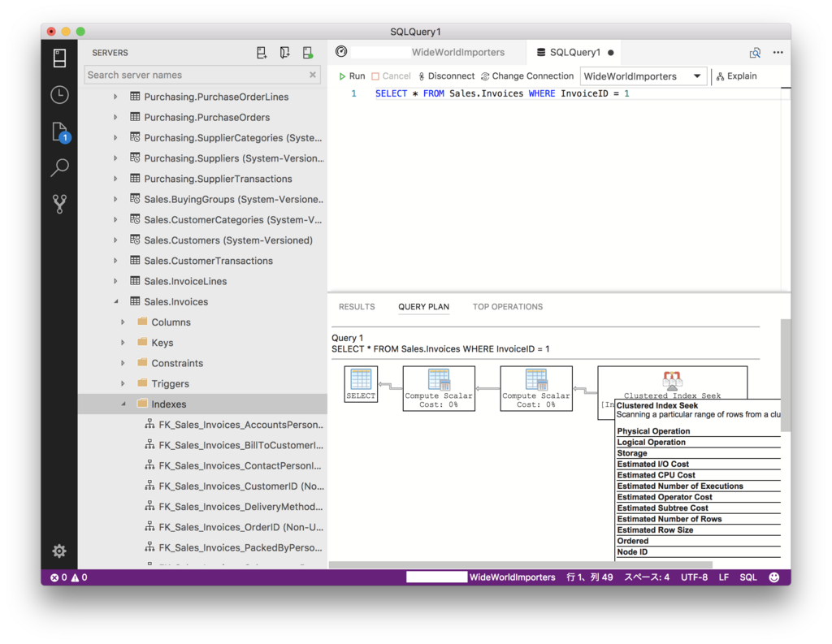Viewport: 832px width, 644px height.
Task: Open Search in the activity bar
Action: 58,167
